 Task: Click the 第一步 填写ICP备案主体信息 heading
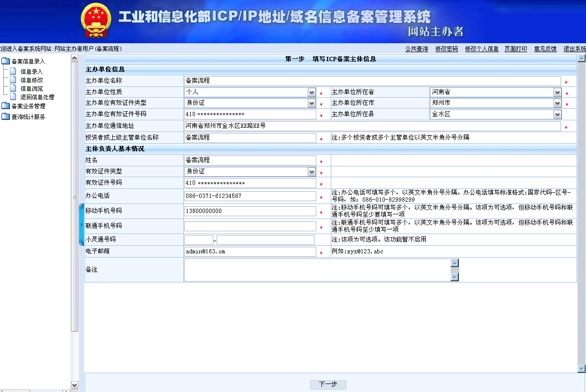pyautogui.click(x=331, y=59)
